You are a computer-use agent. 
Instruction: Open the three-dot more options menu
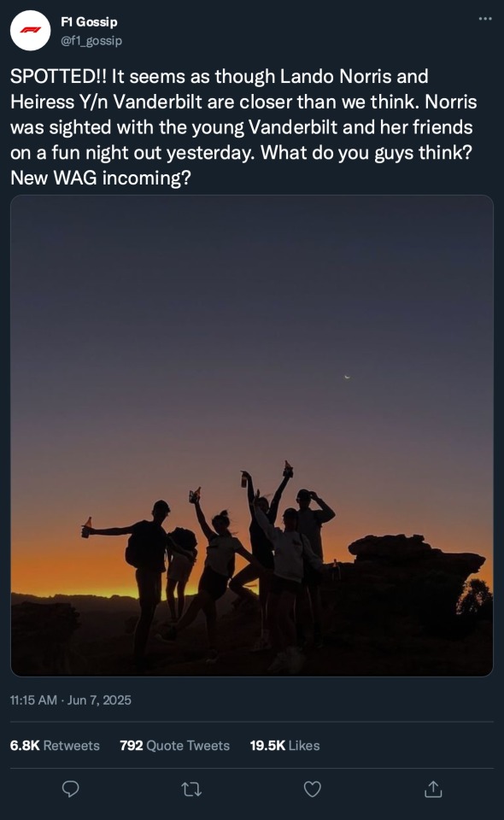pos(485,19)
